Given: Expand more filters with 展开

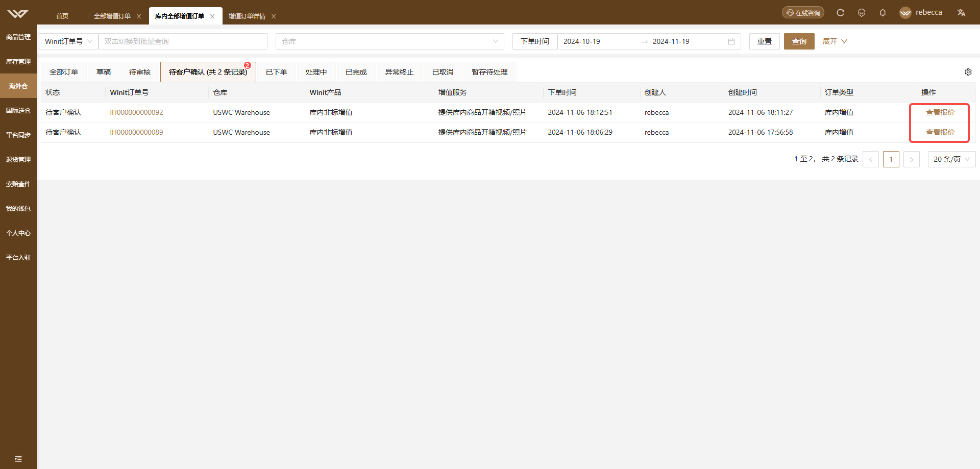Looking at the screenshot, I should pos(835,41).
